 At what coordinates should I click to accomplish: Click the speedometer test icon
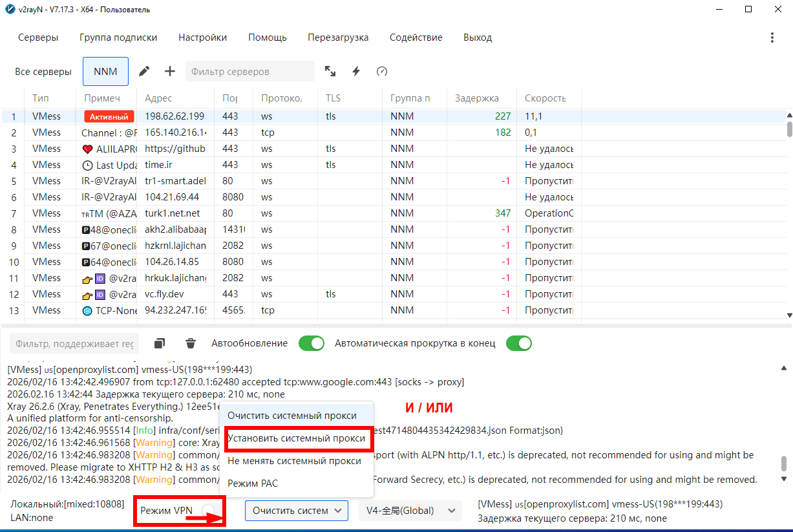(381, 71)
